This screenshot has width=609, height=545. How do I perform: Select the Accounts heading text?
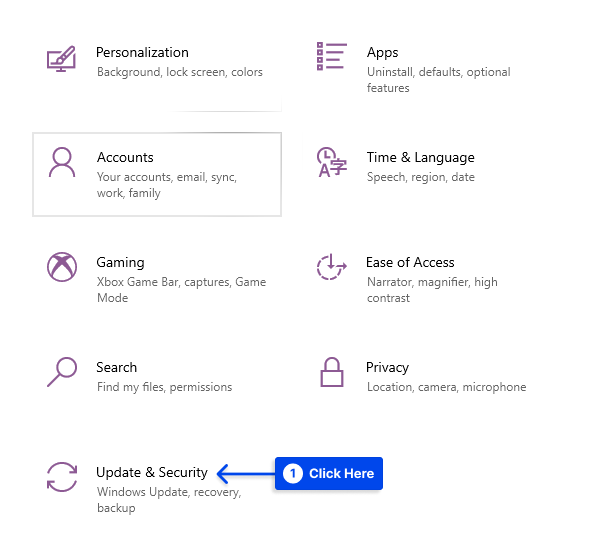tap(125, 157)
